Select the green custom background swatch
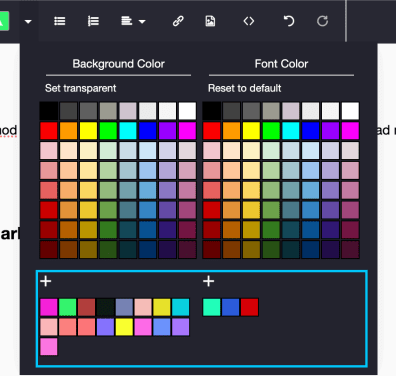Image resolution: width=396 pixels, height=376 pixels. click(68, 307)
